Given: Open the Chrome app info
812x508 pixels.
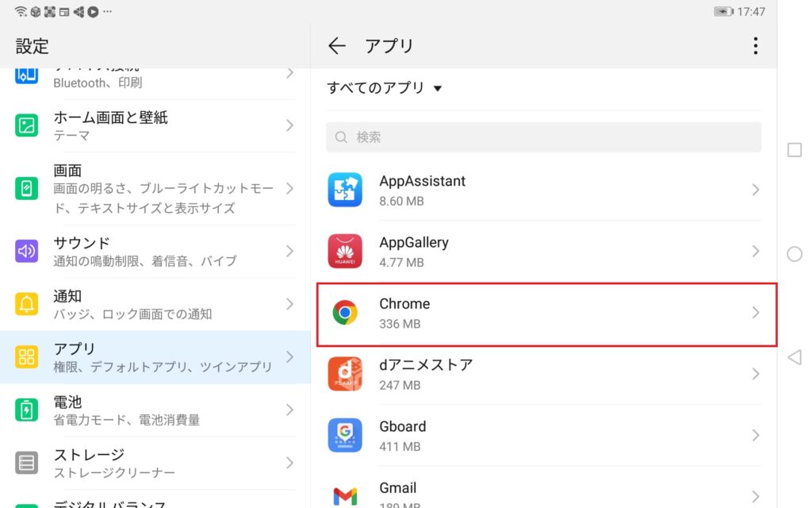Looking at the screenshot, I should (546, 314).
